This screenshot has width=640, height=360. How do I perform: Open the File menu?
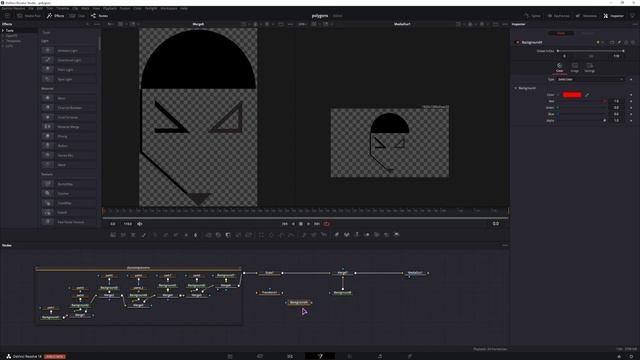[x=31, y=8]
